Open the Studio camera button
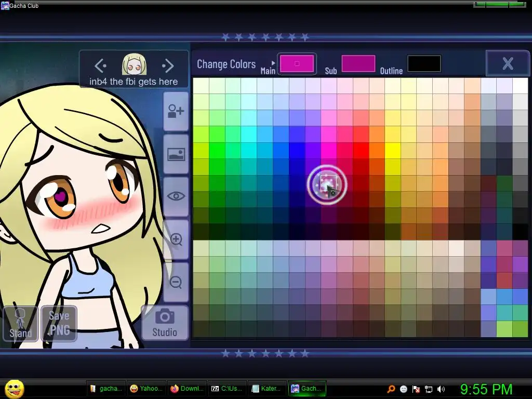Screen dimensions: 532x399 pos(165,323)
